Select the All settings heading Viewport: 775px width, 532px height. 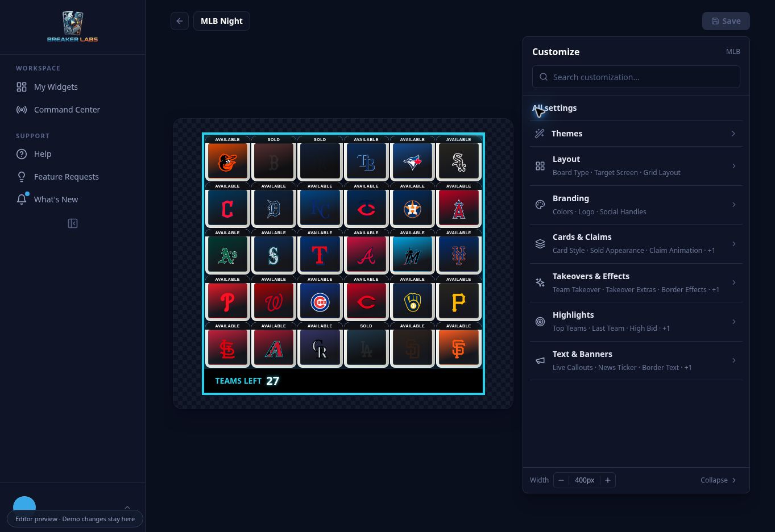[x=554, y=108]
